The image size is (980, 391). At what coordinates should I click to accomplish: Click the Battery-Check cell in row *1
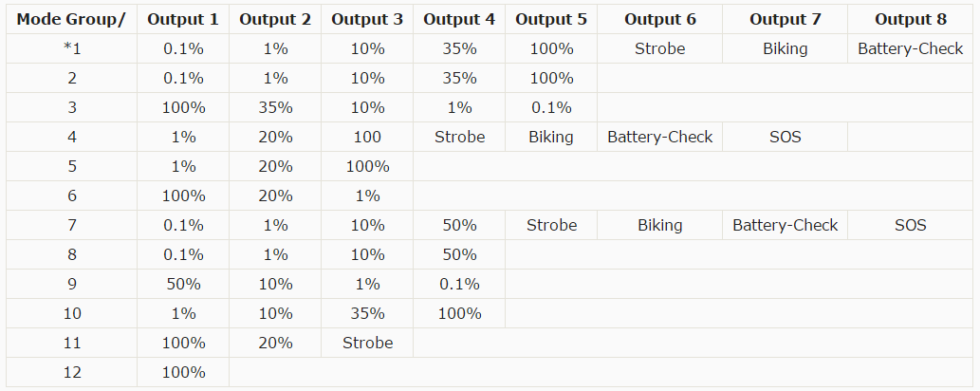911,48
